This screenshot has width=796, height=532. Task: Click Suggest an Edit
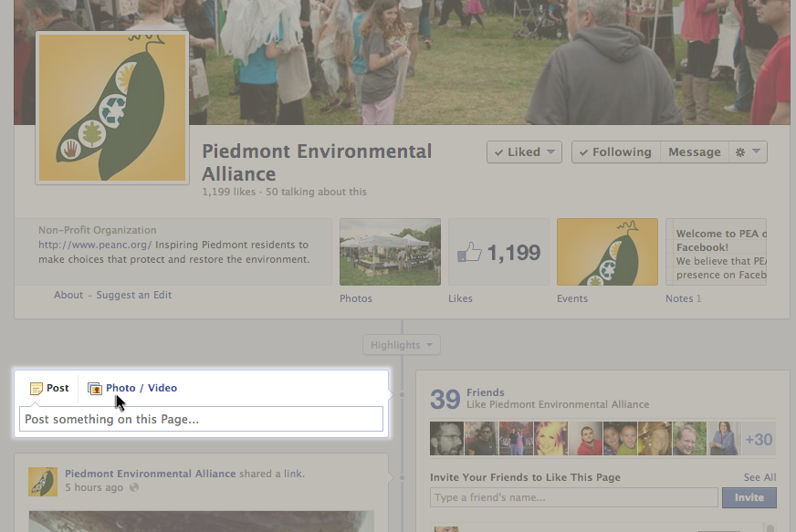(x=134, y=295)
